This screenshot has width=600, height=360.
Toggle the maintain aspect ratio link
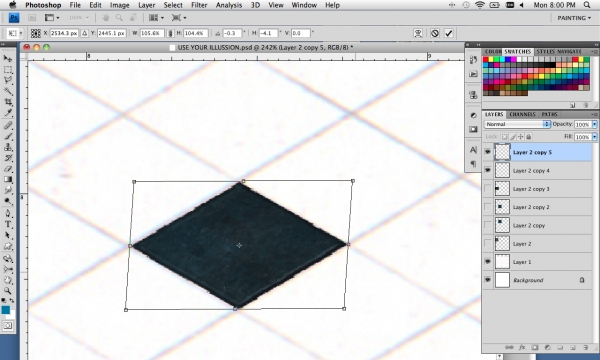pos(170,33)
